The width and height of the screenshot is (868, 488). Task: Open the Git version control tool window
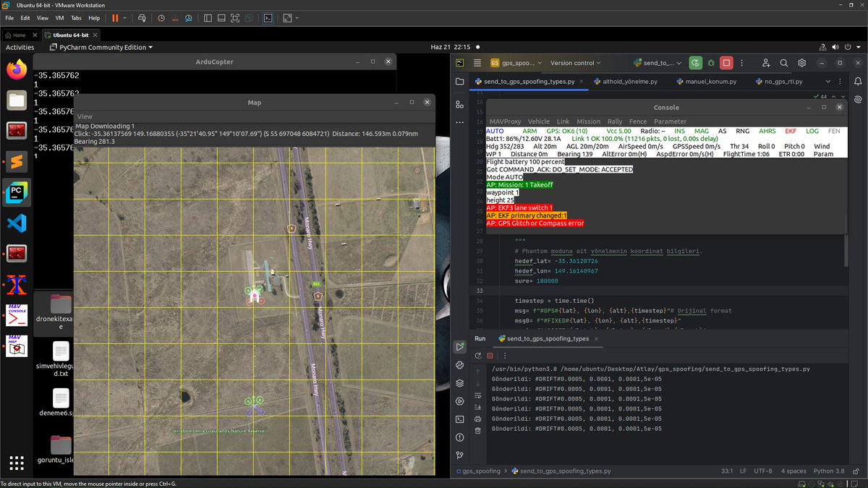coord(459,455)
